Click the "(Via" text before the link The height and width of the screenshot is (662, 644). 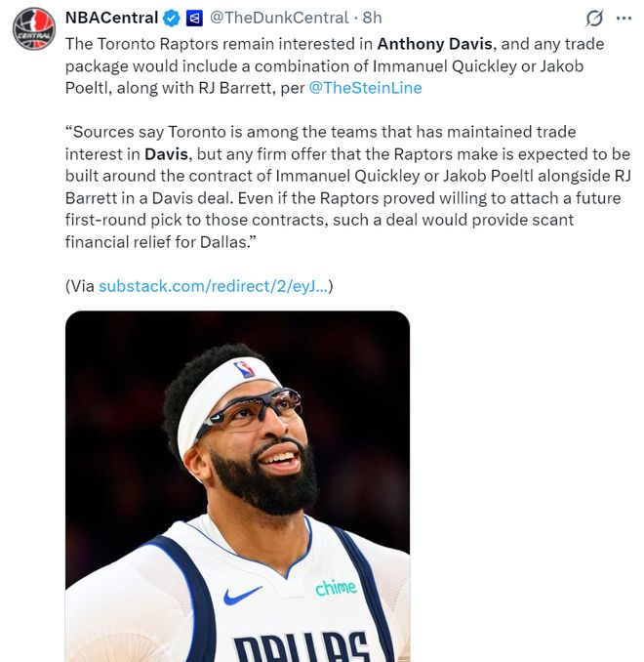80,286
